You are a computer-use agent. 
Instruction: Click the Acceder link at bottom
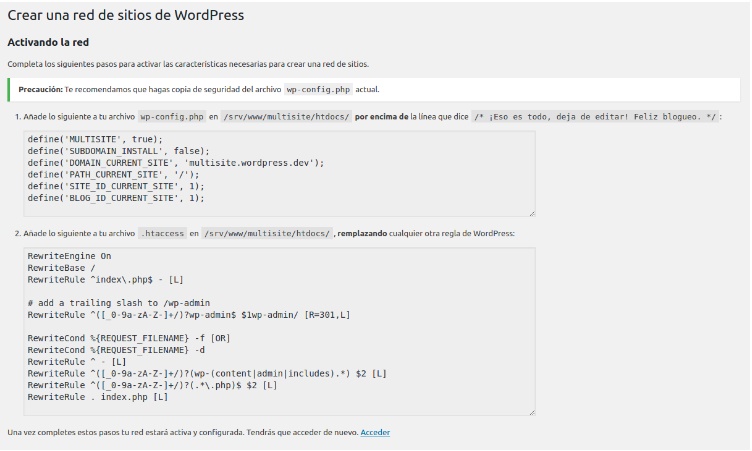click(375, 432)
